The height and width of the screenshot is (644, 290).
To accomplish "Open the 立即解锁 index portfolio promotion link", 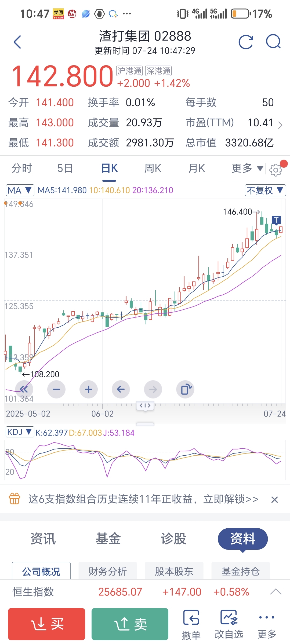I will pos(231,499).
